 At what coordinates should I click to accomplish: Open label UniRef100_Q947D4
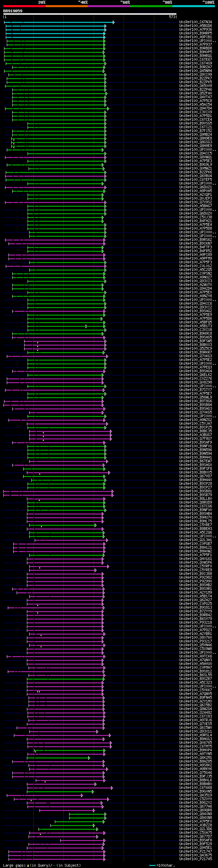[x=196, y=108]
